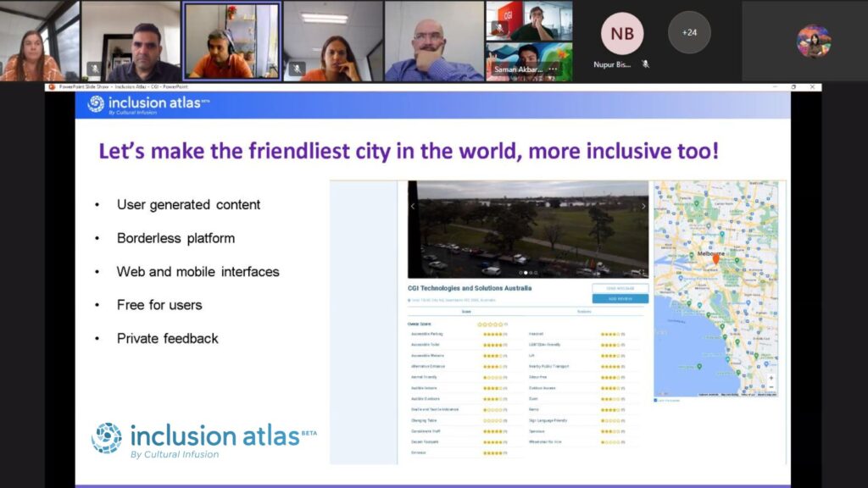Click the Accessible Parking star rating
This screenshot has height=488, width=868.
click(x=494, y=334)
